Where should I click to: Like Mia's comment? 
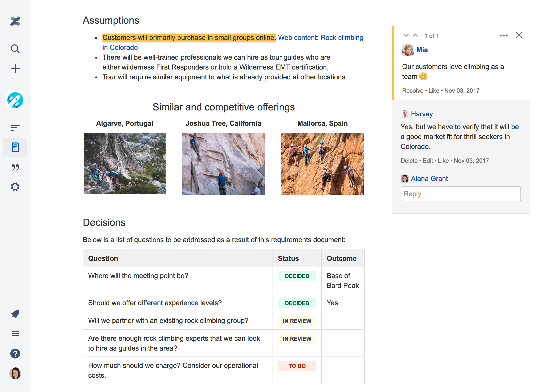(x=434, y=90)
